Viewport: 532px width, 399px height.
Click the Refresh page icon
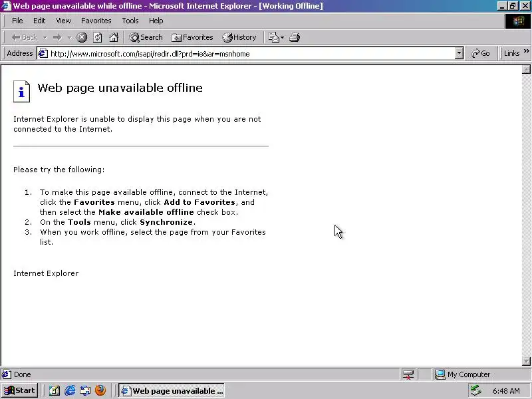pos(97,37)
